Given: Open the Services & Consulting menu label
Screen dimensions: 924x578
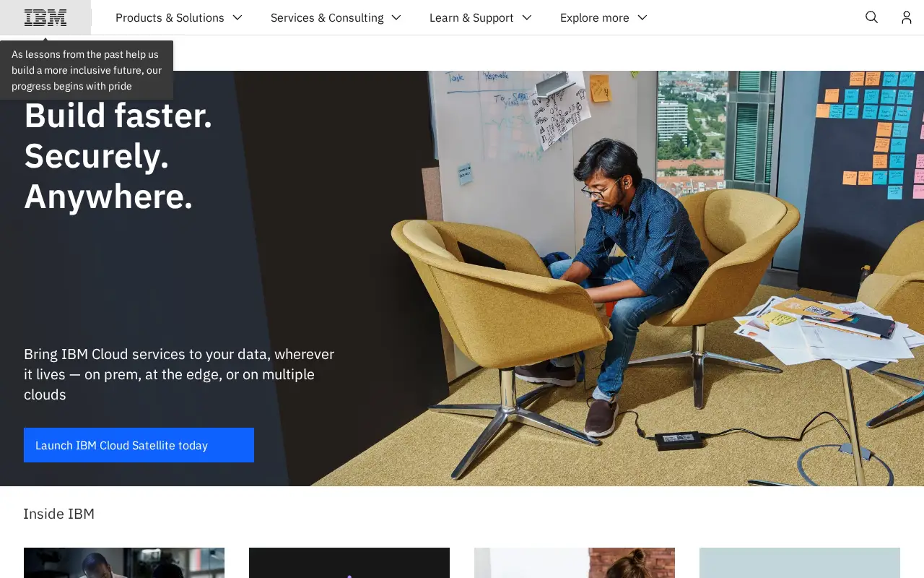Looking at the screenshot, I should pyautogui.click(x=327, y=17).
